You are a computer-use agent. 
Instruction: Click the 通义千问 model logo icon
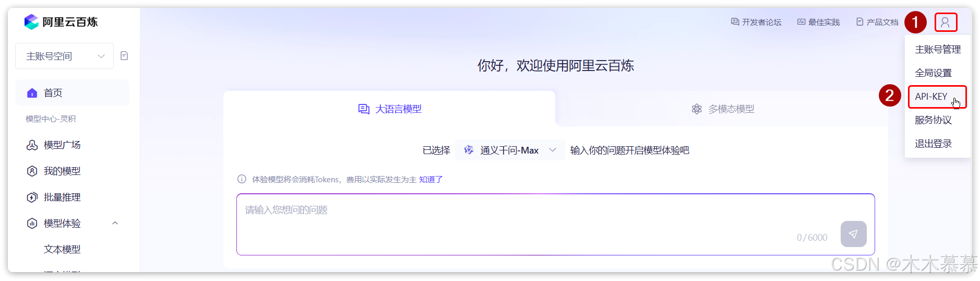[x=469, y=150]
